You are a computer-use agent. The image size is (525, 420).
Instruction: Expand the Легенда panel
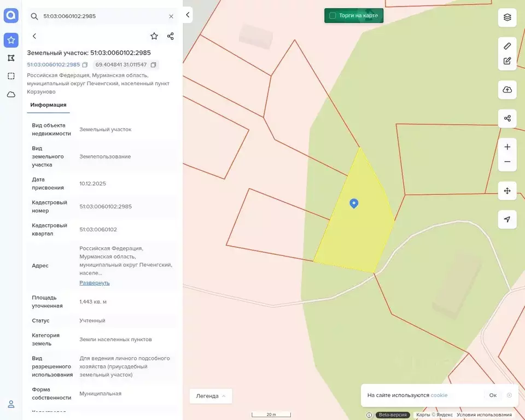(x=211, y=396)
